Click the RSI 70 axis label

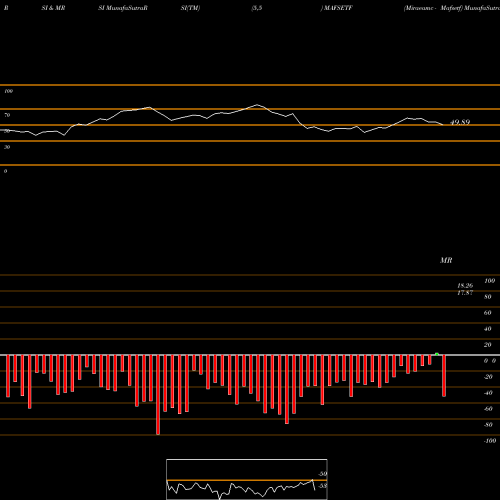click(7, 115)
